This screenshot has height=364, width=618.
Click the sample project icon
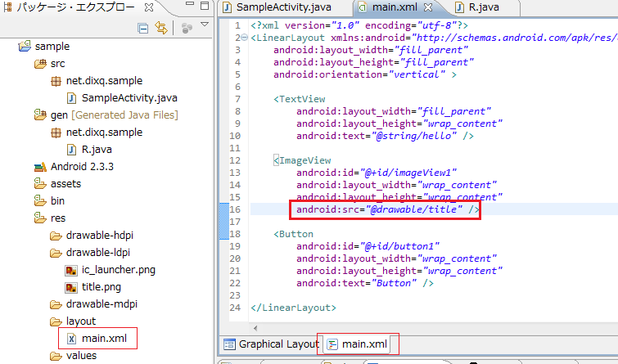25,46
